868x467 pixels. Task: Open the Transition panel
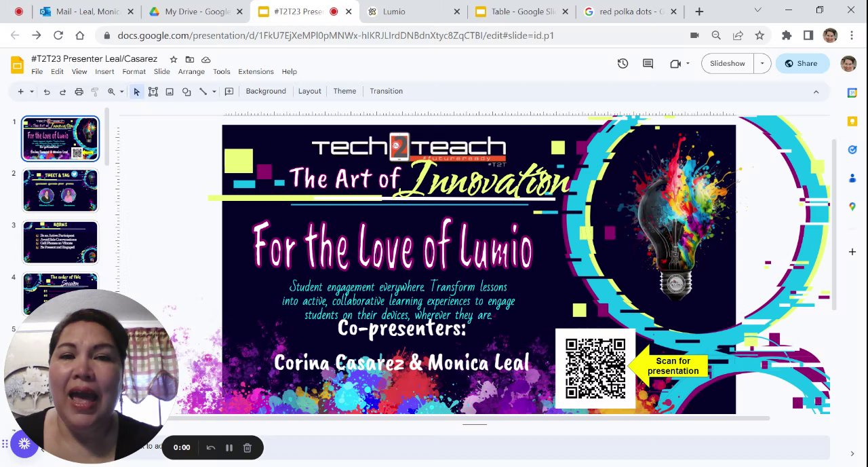(386, 91)
